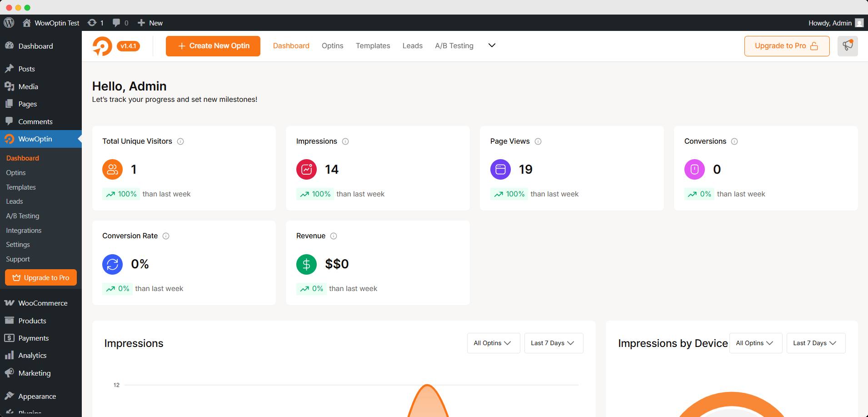Click the Admin avatar thumbnail

click(x=859, y=23)
